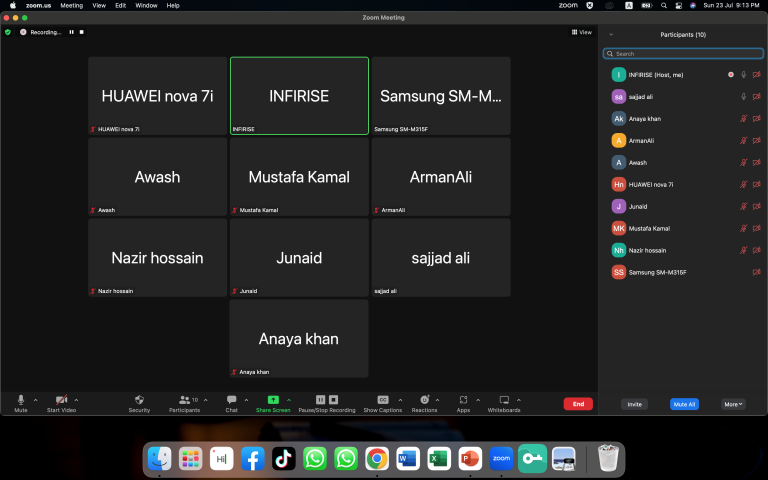768x480 pixels.
Task: Toggle muted microphone icon for ArmanAli
Action: [x=744, y=141]
